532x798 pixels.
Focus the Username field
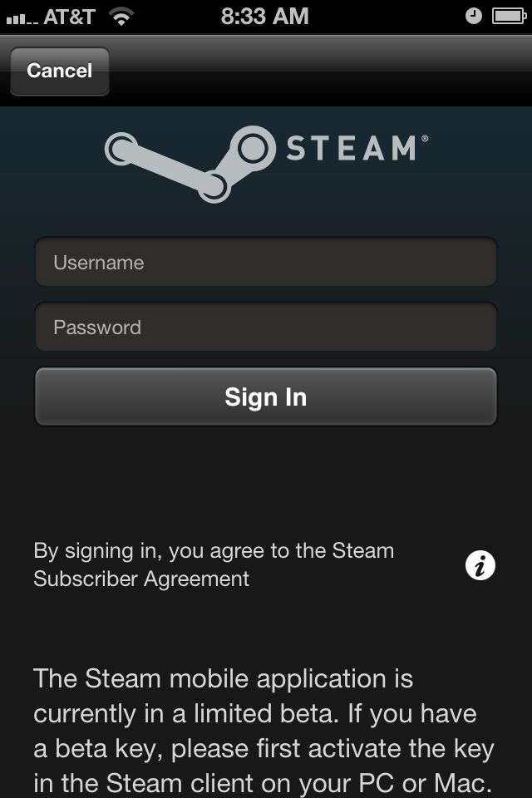tap(266, 262)
